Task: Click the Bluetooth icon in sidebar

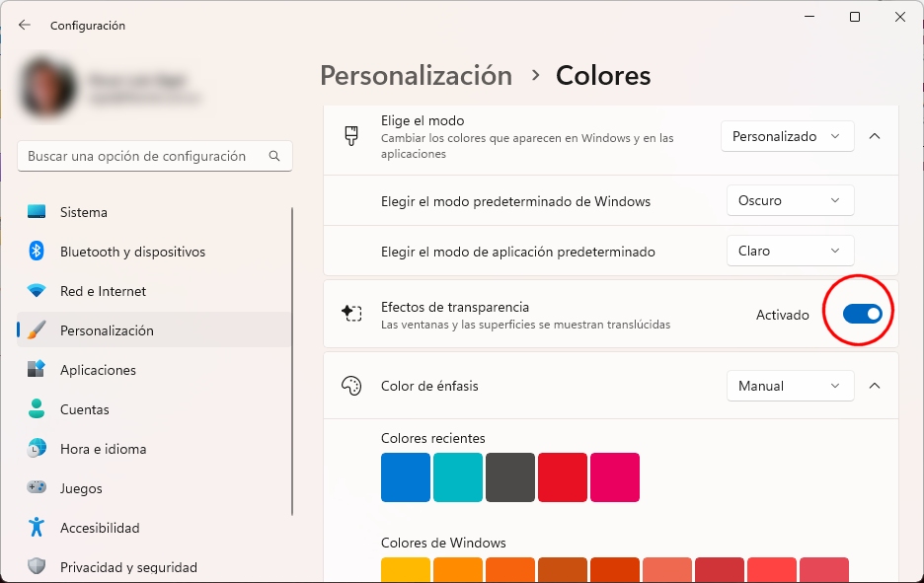Action: [37, 251]
